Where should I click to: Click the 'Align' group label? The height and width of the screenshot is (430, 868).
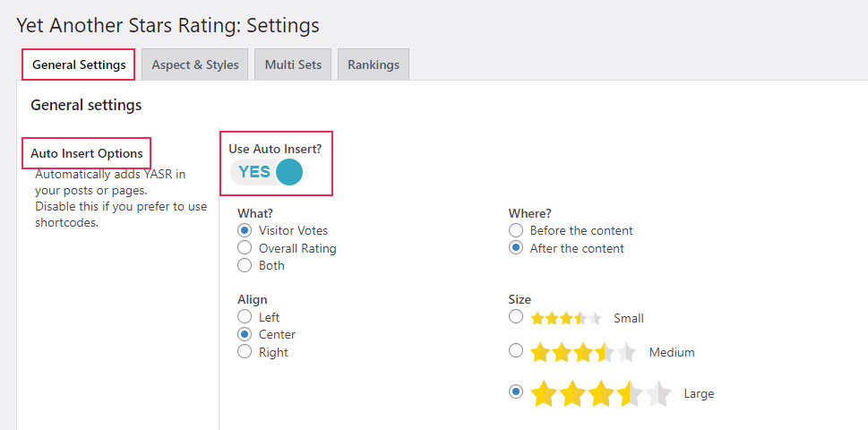[x=253, y=299]
